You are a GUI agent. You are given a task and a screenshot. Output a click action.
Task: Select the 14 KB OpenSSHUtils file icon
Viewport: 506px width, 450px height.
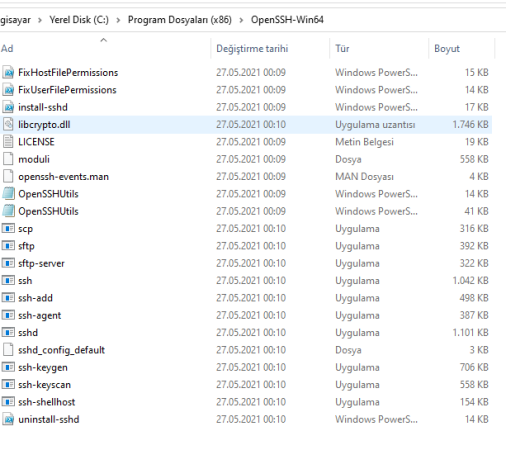point(8,194)
